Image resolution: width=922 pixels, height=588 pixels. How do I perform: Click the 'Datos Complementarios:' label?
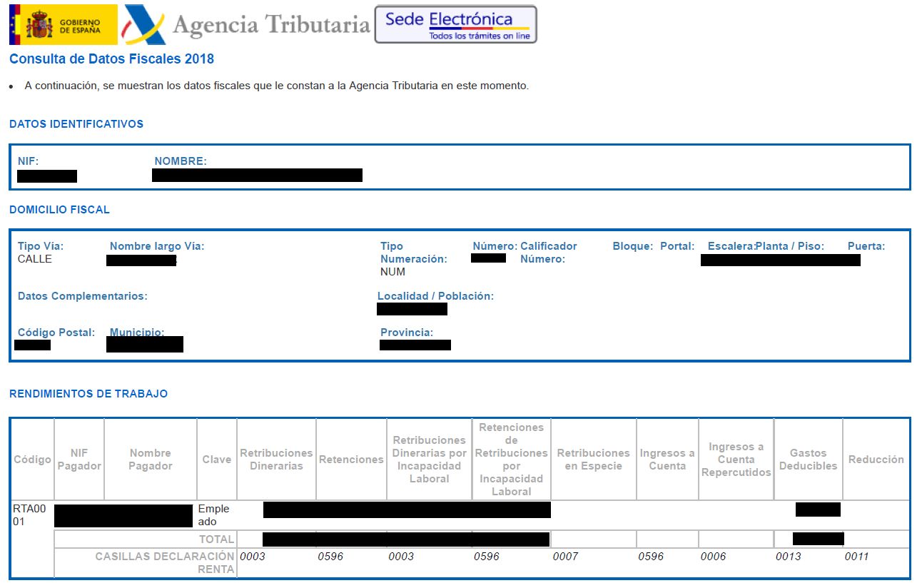coord(82,296)
